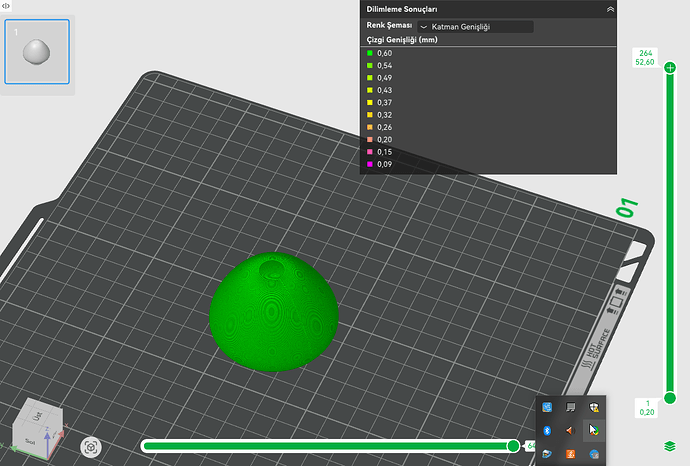Click the 0,09 magenta line width swatch
690x466 pixels.
click(370, 164)
